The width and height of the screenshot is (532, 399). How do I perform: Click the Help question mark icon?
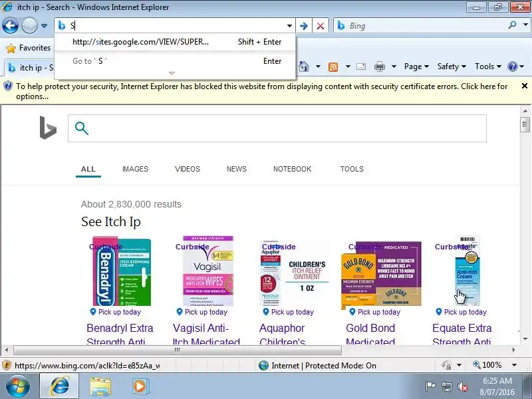[x=512, y=66]
